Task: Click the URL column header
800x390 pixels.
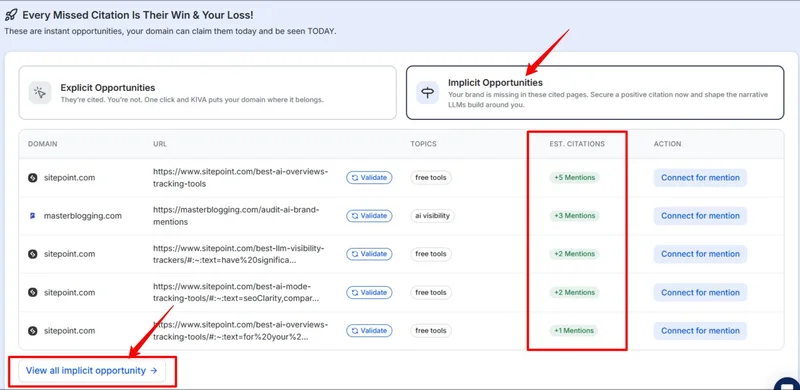Action: [160, 144]
